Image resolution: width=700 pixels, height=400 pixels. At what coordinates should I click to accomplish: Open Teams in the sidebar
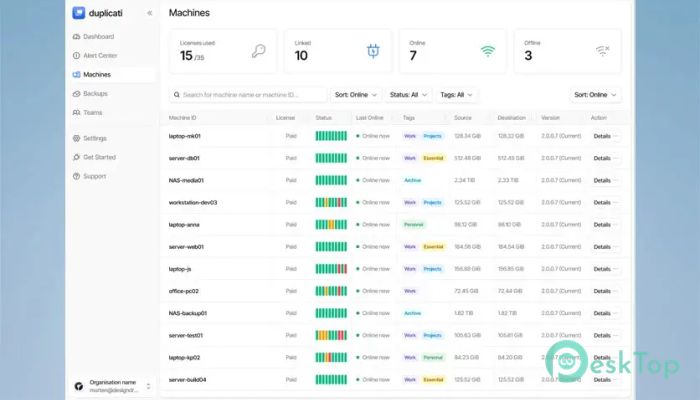(x=92, y=112)
